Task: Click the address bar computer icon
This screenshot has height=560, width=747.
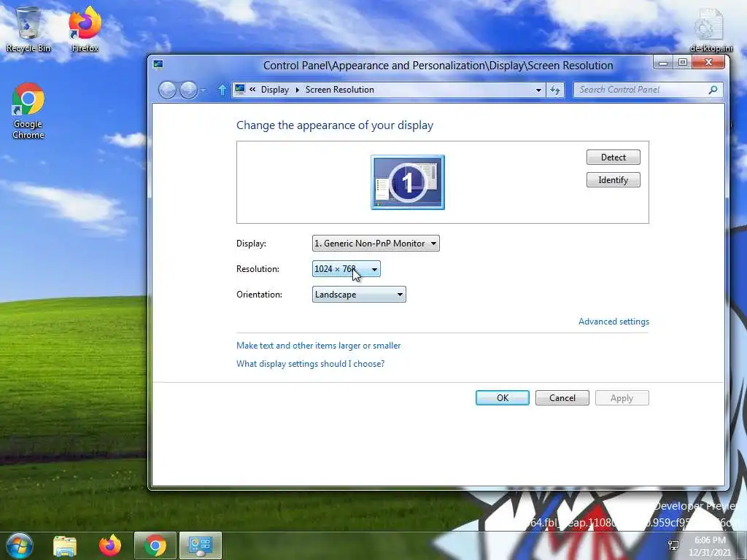Action: (240, 89)
